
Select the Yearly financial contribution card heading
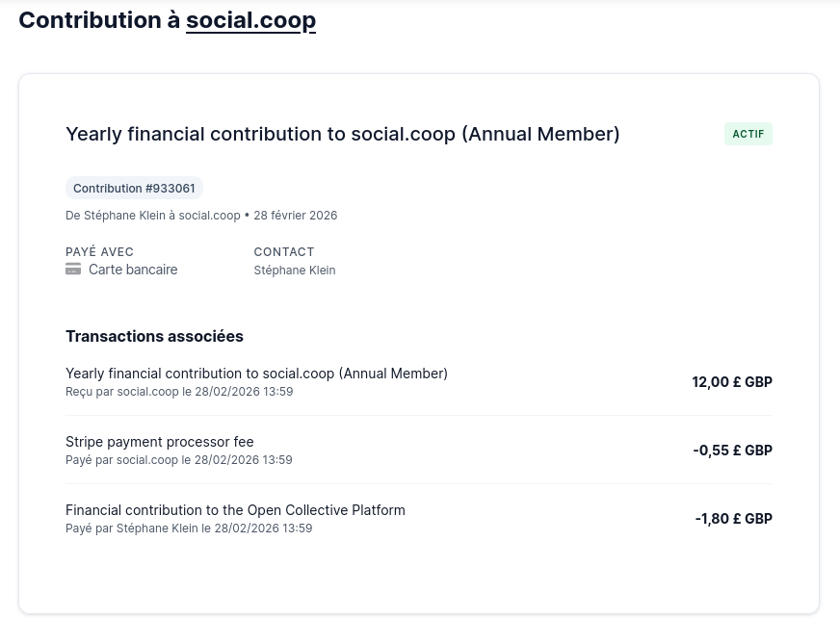pyautogui.click(x=342, y=134)
